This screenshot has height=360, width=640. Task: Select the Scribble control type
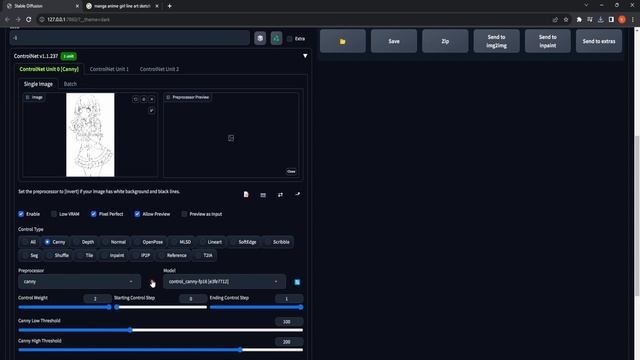[277, 242]
